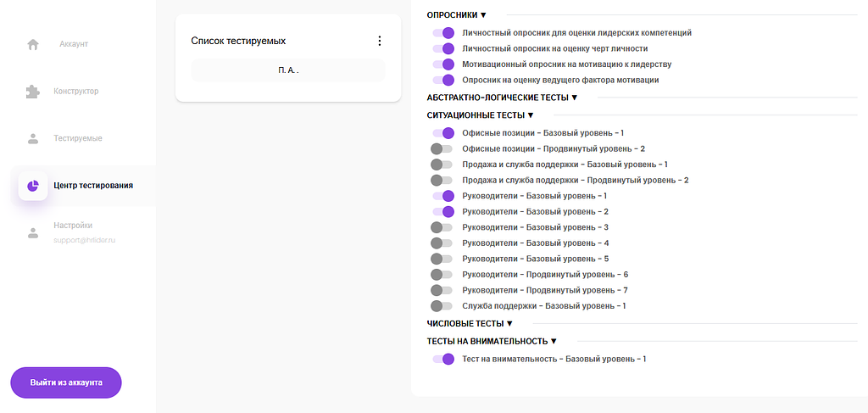
Task: Toggle off Руководители – Базовый уровень – 2
Action: tap(443, 212)
